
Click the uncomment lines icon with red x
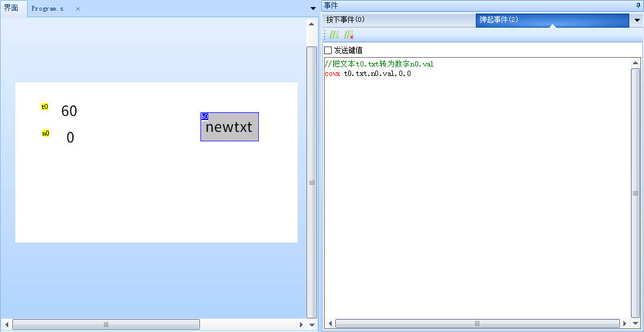[348, 35]
